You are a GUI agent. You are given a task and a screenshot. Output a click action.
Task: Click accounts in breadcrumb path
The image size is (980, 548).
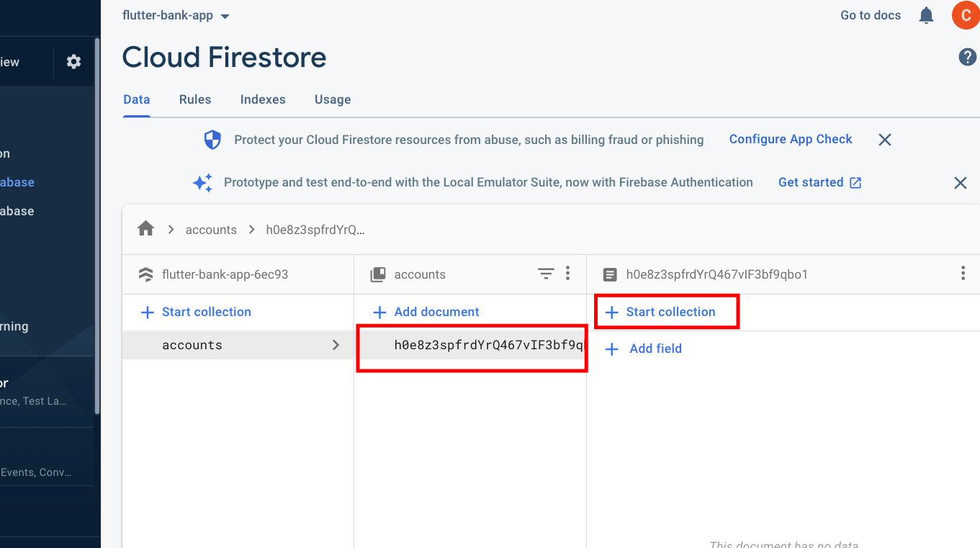[211, 230]
